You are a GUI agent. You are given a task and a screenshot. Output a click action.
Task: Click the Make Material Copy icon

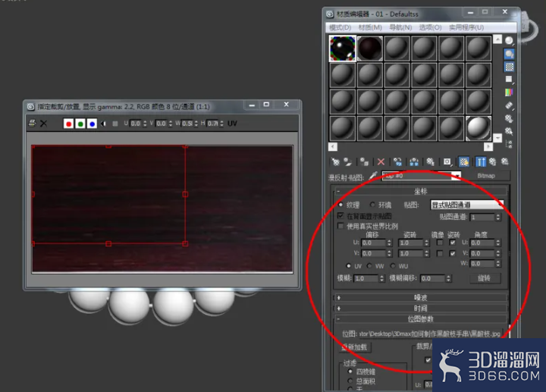pos(397,162)
